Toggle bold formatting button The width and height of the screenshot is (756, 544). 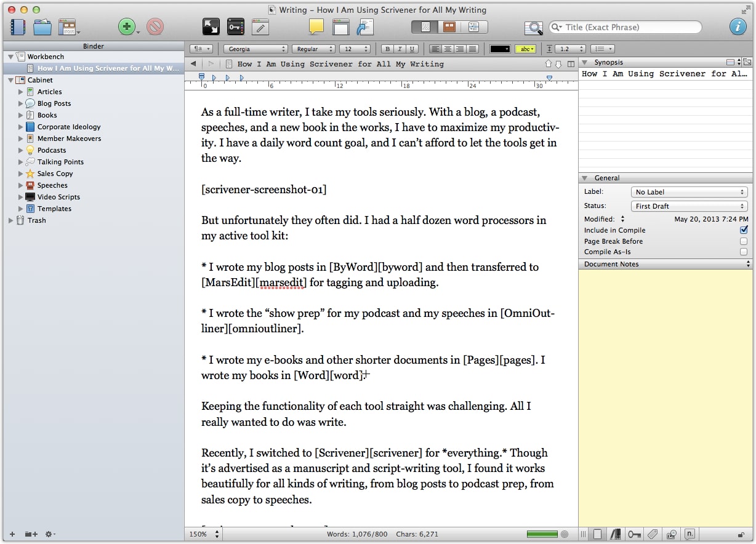pyautogui.click(x=387, y=49)
